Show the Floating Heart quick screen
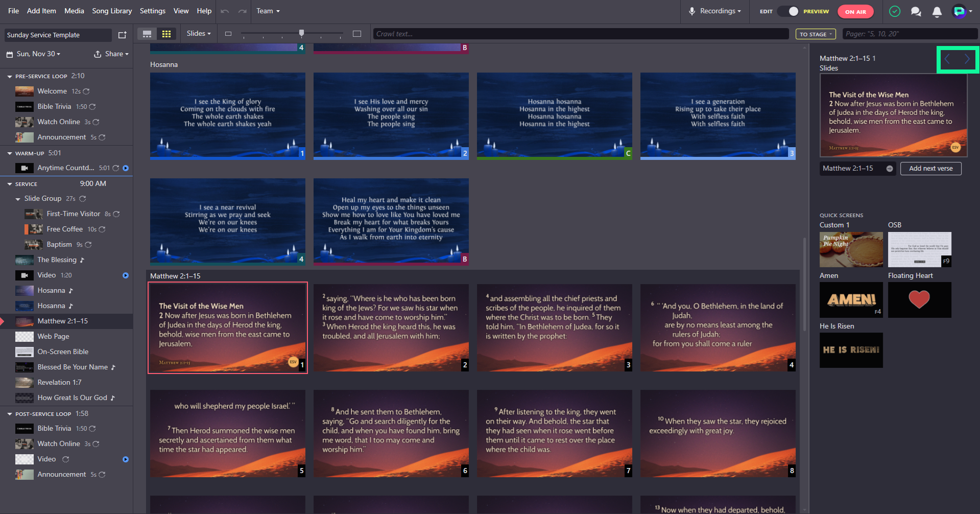 pos(919,300)
